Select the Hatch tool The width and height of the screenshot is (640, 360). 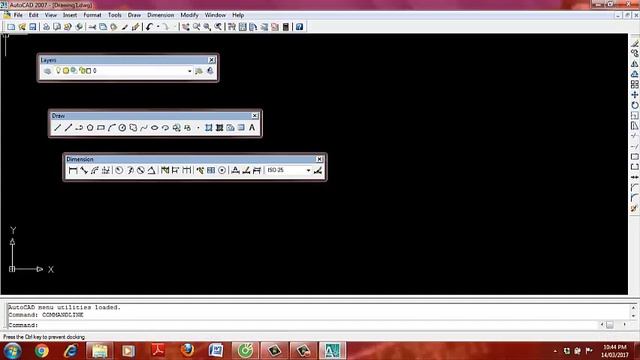pyautogui.click(x=209, y=128)
